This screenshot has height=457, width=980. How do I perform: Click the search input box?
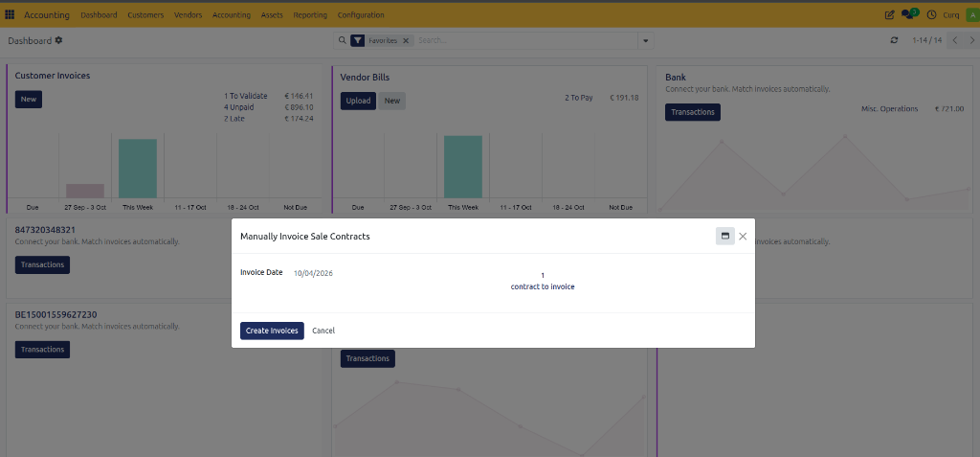pos(525,40)
